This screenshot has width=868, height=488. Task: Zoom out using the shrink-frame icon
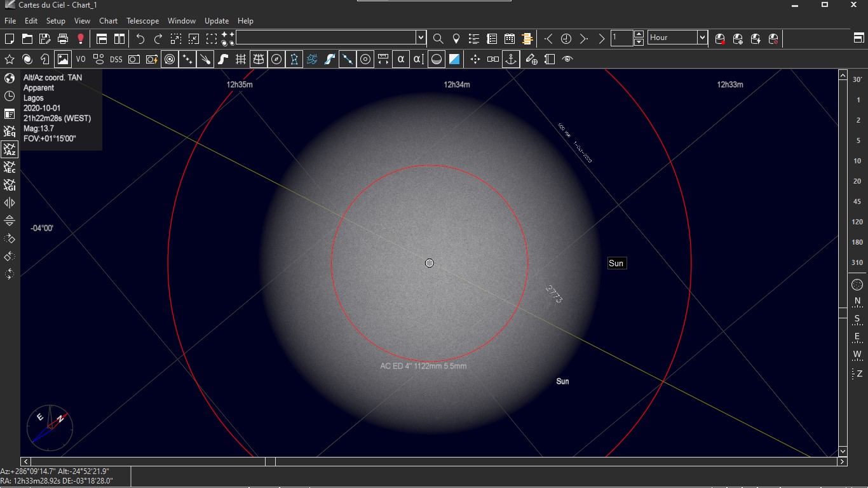tap(194, 39)
